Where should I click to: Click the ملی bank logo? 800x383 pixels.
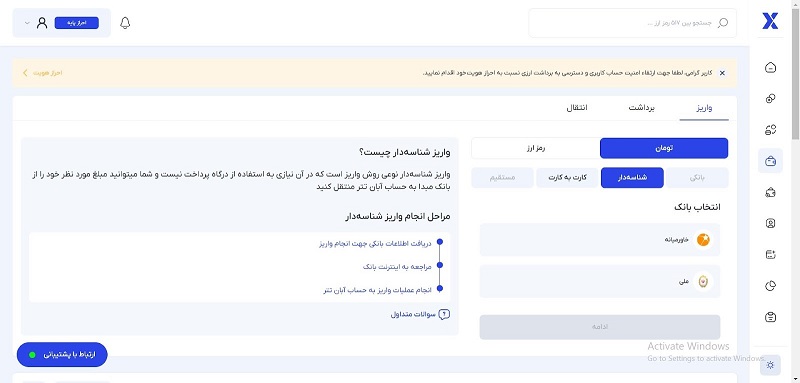(703, 281)
